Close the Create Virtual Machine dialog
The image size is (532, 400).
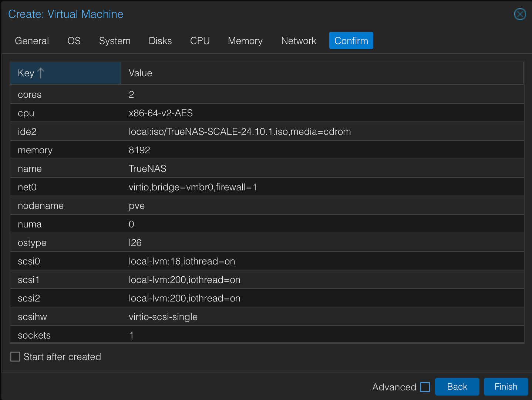[520, 14]
